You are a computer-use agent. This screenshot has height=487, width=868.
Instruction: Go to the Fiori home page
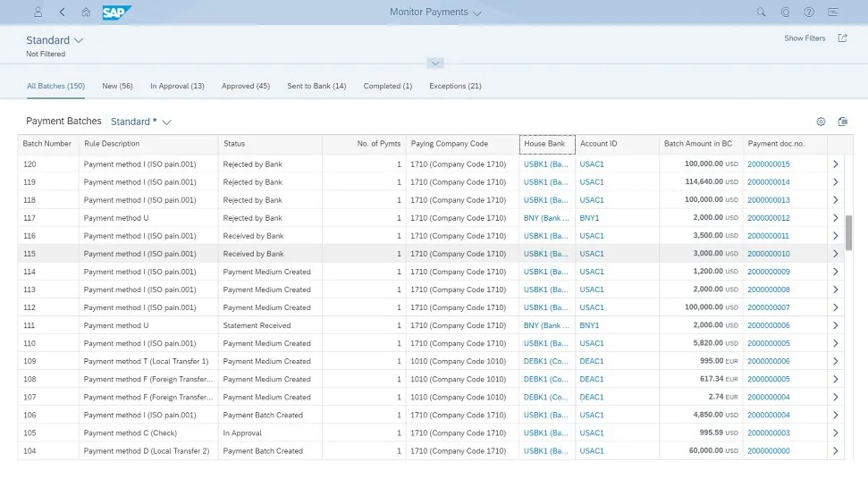[x=86, y=13]
